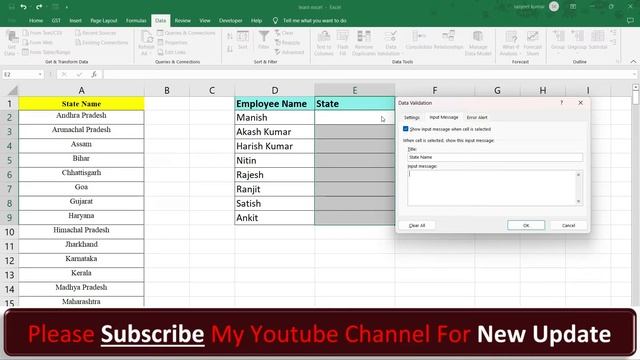Image resolution: width=640 pixels, height=360 pixels.
Task: Switch to the Page Layout tab
Action: click(104, 20)
